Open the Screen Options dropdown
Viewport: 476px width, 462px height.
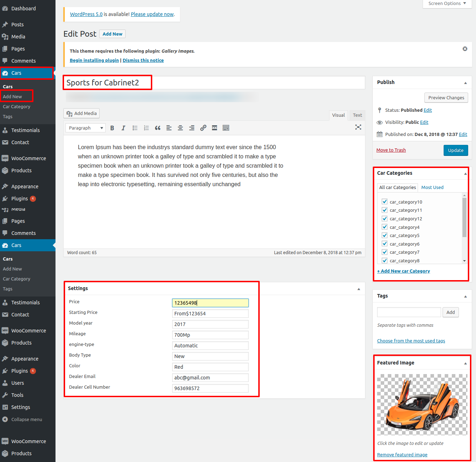(447, 4)
